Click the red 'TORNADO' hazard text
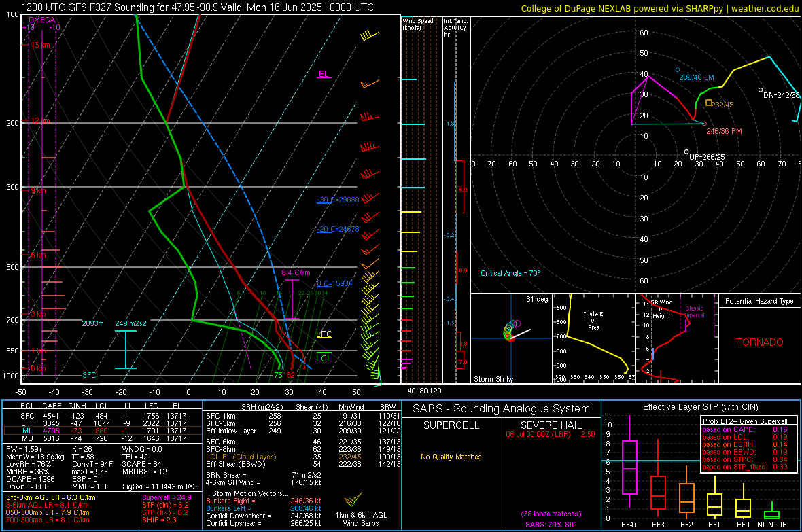The width and height of the screenshot is (802, 532). 760,342
